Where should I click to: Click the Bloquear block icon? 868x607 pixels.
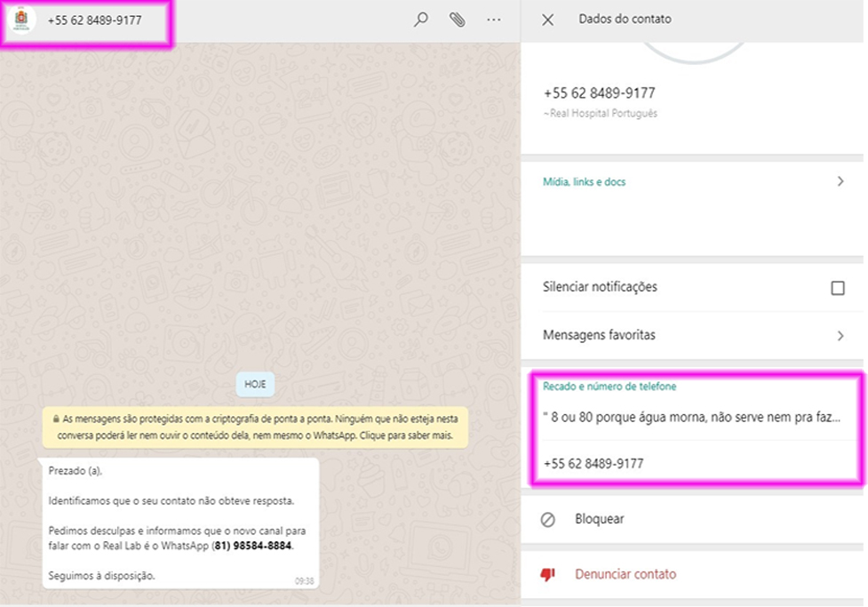(548, 520)
